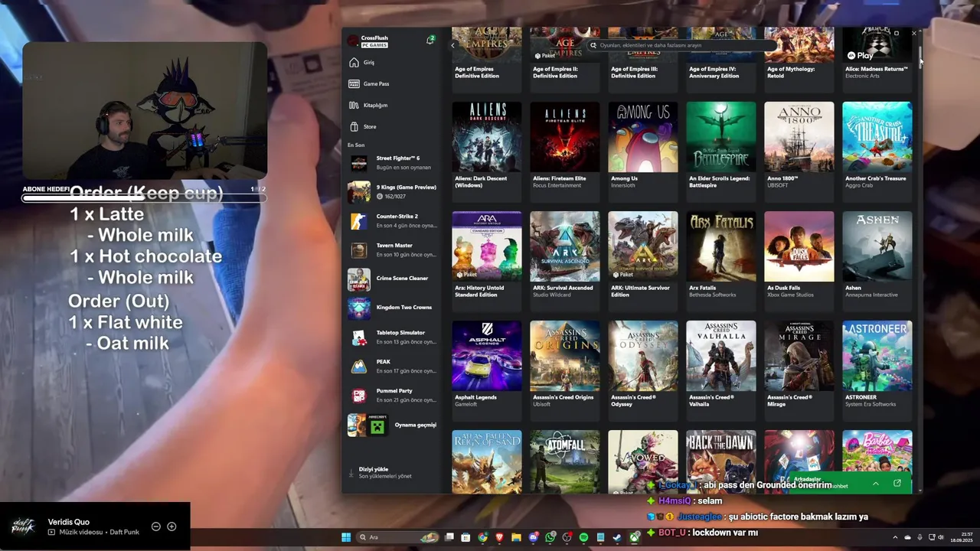The width and height of the screenshot is (980, 551).
Task: Select Back to the Dawn tile
Action: (721, 461)
